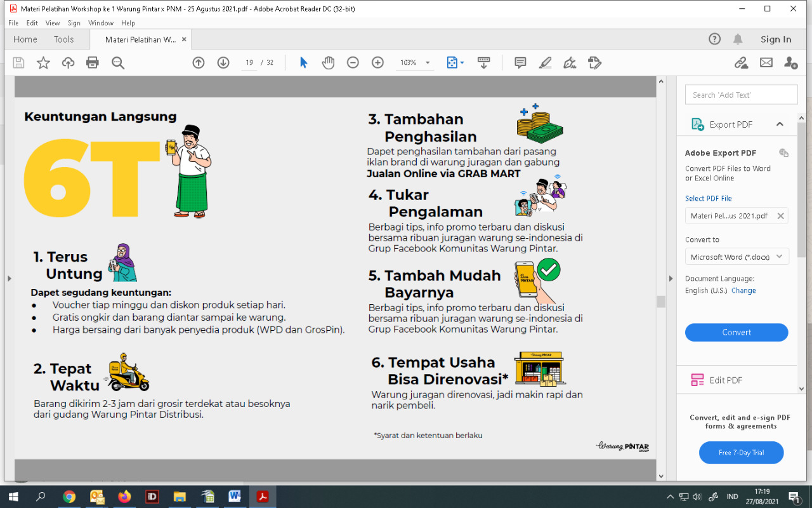This screenshot has width=812, height=508.
Task: Open the View menu
Action: tap(52, 22)
